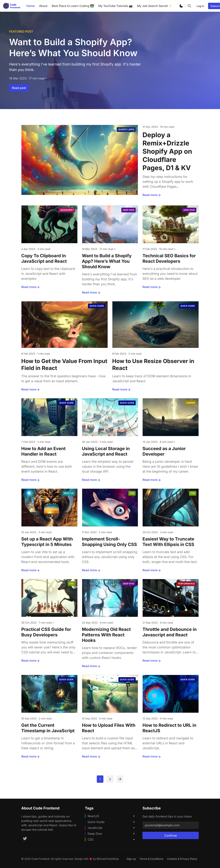
Task: Click the Continue subscribe button
Action: [x=170, y=835]
